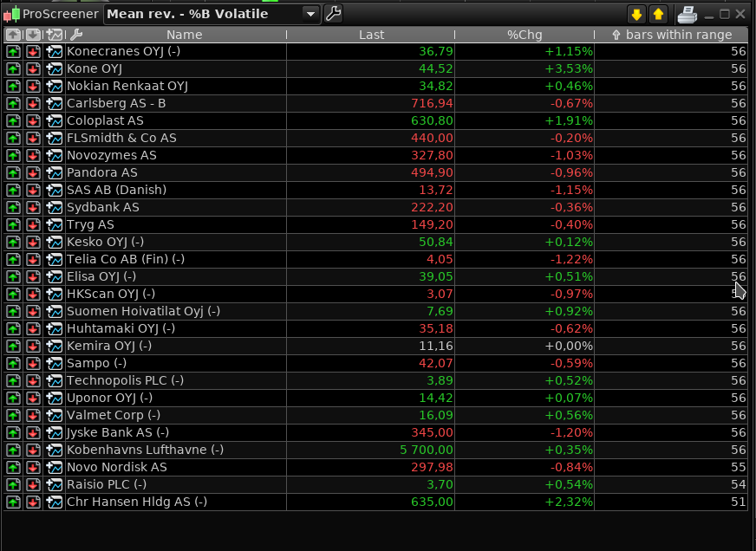Click green buy arrow for Suomen Hoivatilat Oyj

13,312
